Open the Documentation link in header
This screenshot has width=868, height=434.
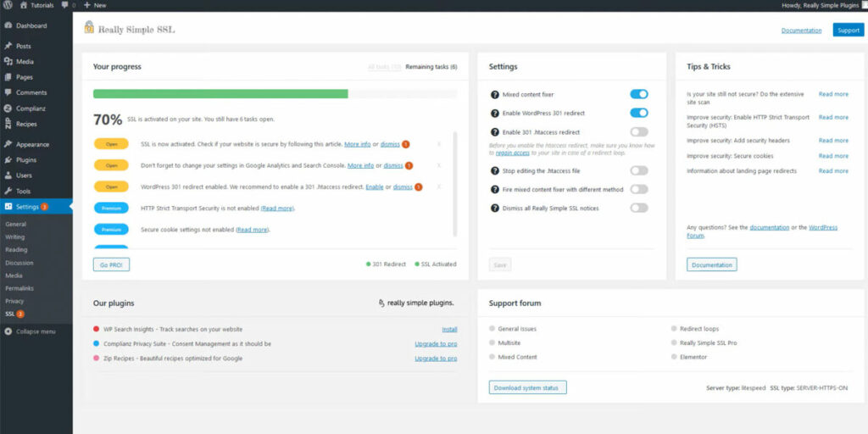coord(801,31)
